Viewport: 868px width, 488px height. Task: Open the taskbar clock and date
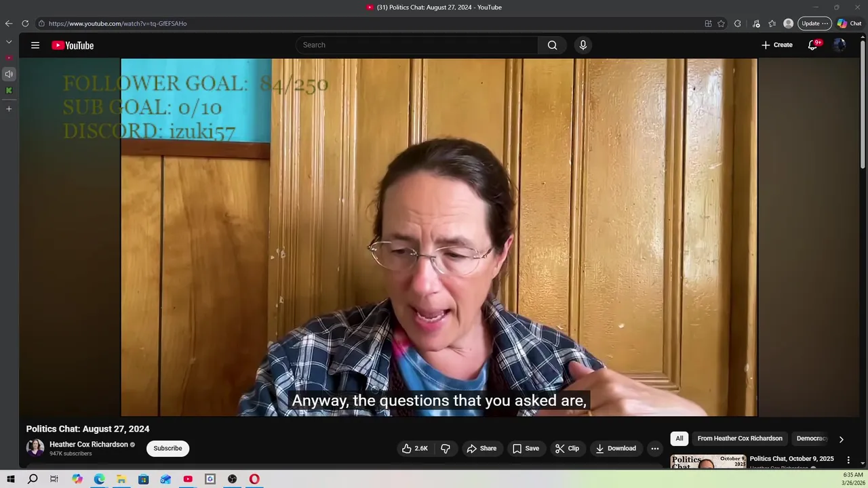[852, 479]
